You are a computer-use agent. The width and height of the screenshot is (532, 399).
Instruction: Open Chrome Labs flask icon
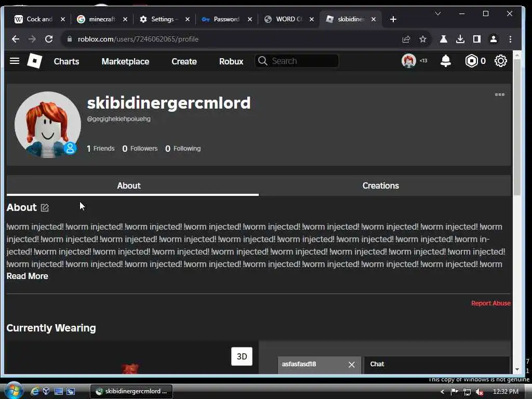tap(444, 39)
